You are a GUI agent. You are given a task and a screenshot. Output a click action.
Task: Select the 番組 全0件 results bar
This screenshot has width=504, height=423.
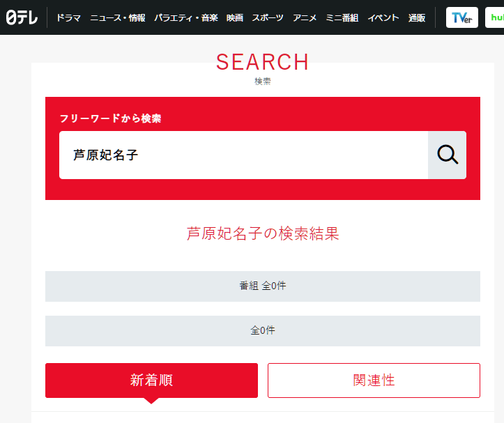point(262,286)
